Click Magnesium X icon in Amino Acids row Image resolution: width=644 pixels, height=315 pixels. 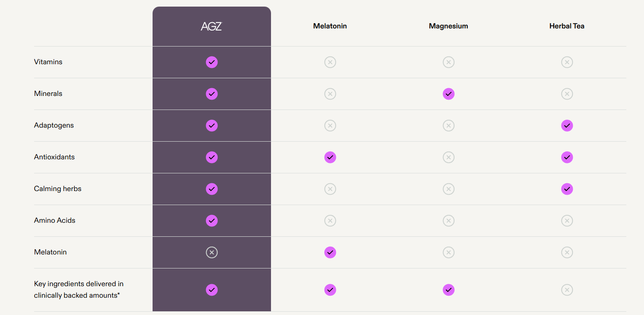(449, 221)
